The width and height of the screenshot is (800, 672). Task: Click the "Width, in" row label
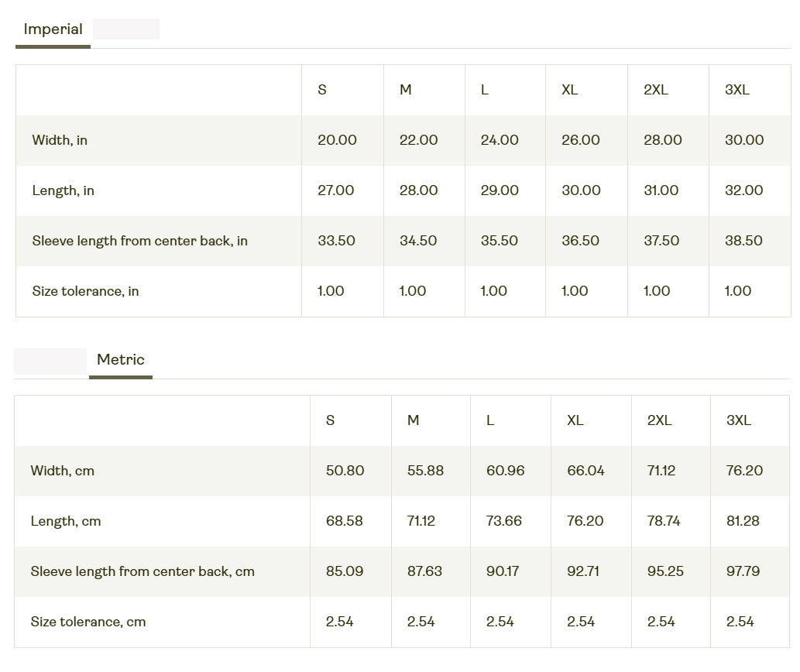[x=60, y=140]
